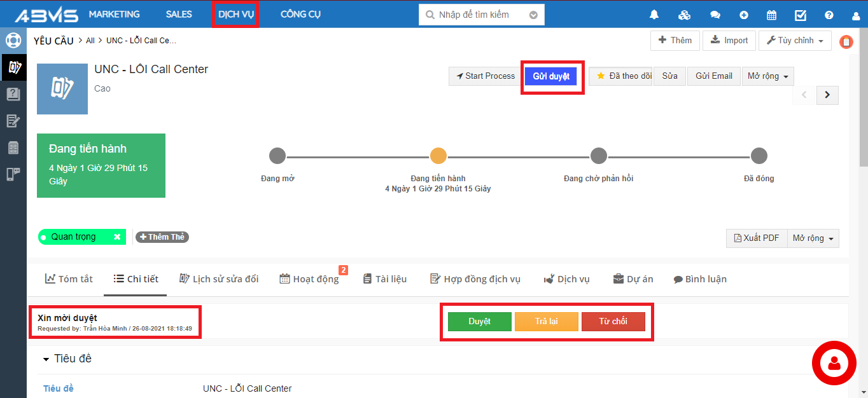The height and width of the screenshot is (398, 868).
Task: Remove the 'Quan trọng' tag
Action: pyautogui.click(x=117, y=237)
